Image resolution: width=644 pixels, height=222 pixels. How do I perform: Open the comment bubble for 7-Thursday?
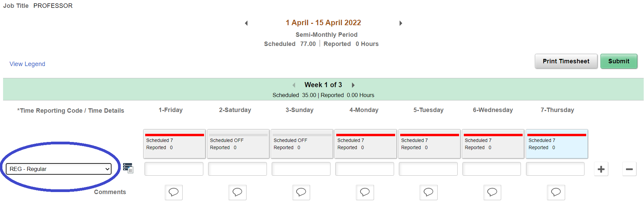[x=556, y=192]
